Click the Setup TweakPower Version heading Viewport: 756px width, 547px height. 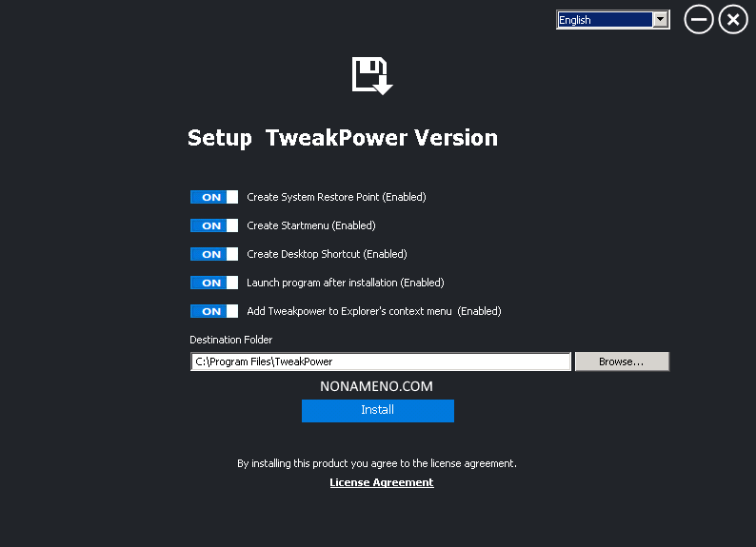(x=342, y=138)
